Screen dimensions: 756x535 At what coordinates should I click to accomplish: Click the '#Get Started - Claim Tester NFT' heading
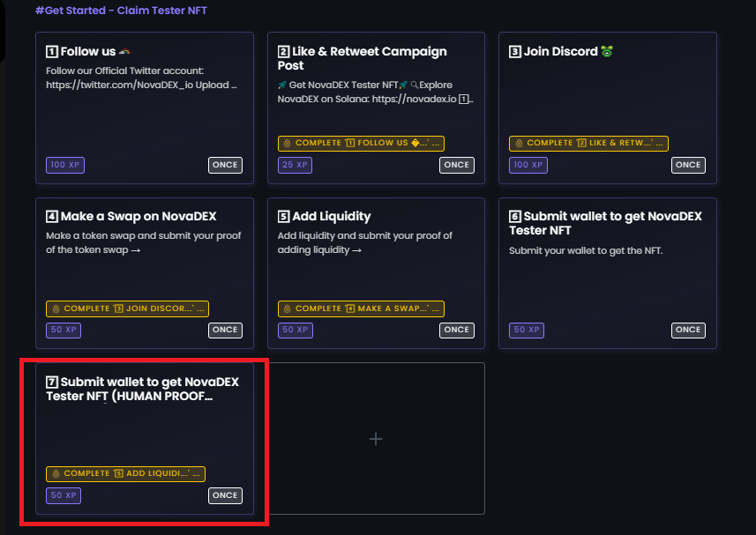pyautogui.click(x=121, y=10)
